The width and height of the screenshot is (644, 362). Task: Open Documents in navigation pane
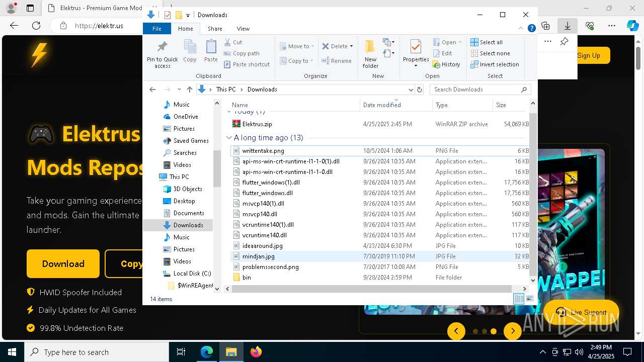click(189, 213)
